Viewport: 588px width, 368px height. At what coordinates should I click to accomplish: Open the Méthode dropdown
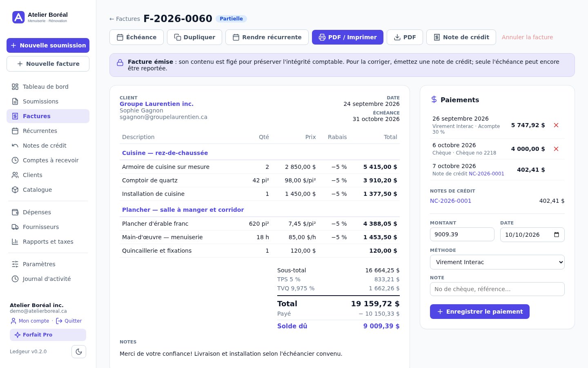[x=497, y=262]
